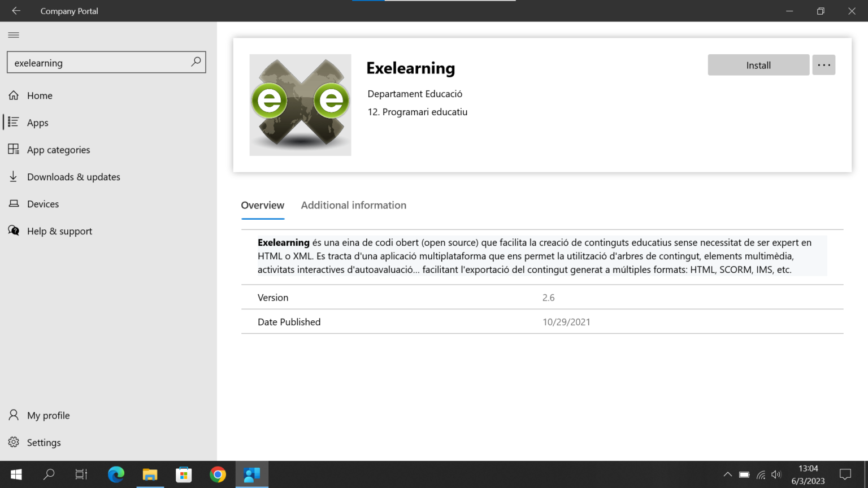
Task: Click the search magnifier icon
Action: pyautogui.click(x=195, y=62)
